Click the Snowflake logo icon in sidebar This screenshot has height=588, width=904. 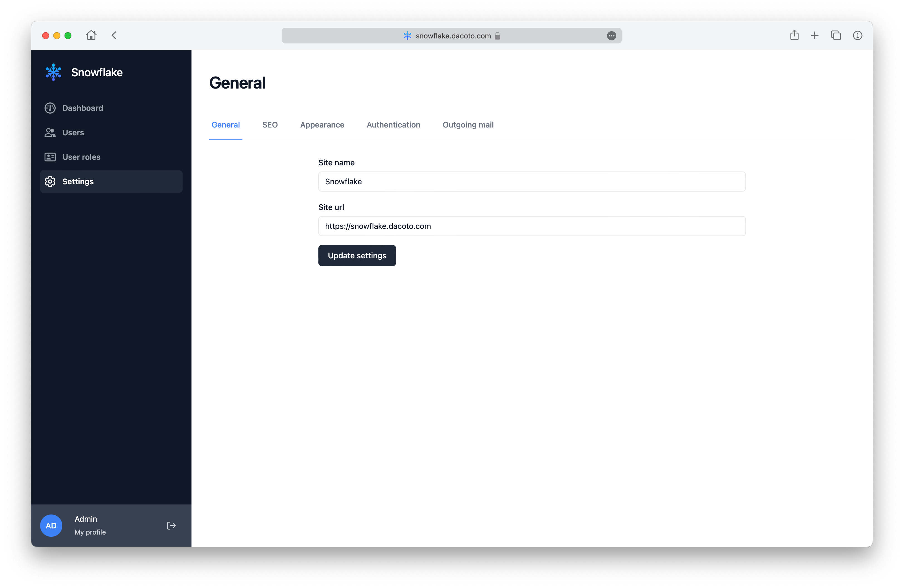[53, 72]
